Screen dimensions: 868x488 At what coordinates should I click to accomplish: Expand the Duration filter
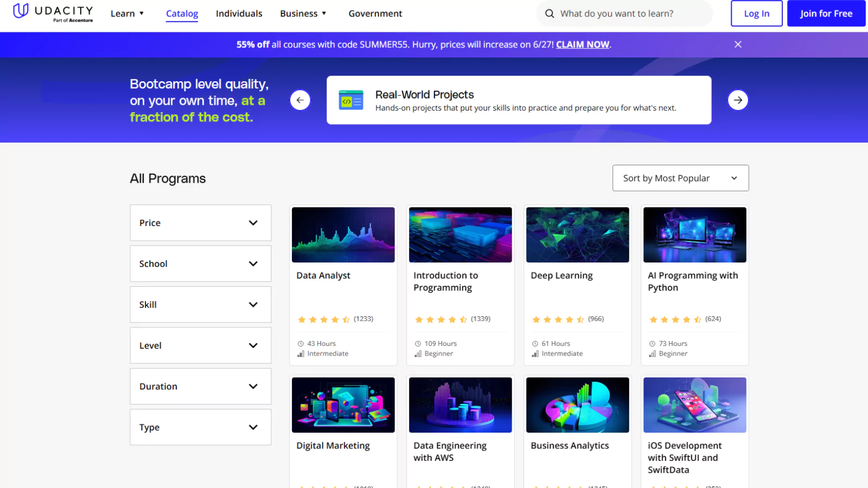pos(201,386)
